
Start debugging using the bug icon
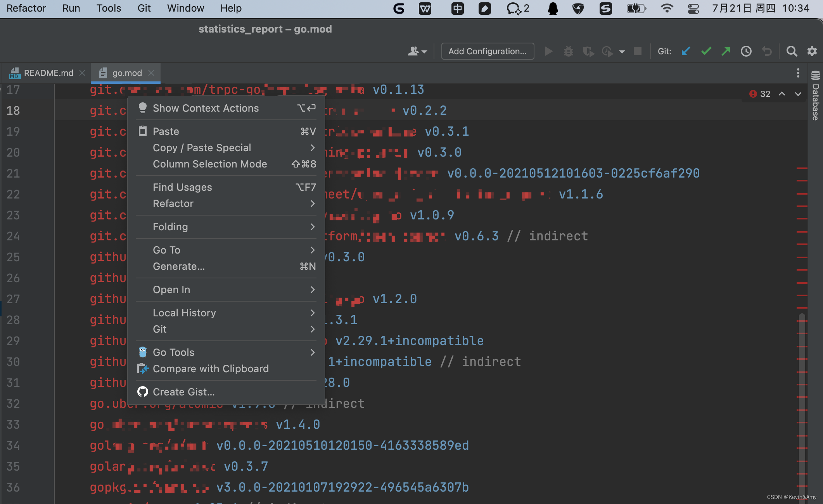[x=568, y=51]
